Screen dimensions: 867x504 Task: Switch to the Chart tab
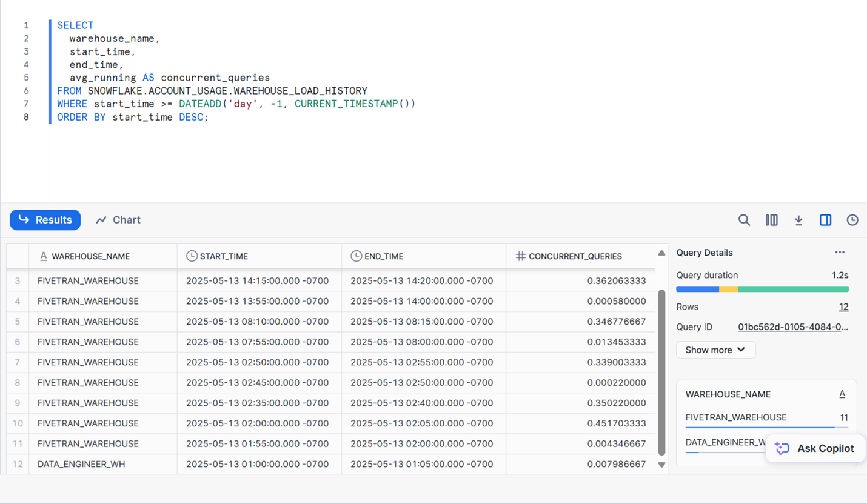point(118,220)
